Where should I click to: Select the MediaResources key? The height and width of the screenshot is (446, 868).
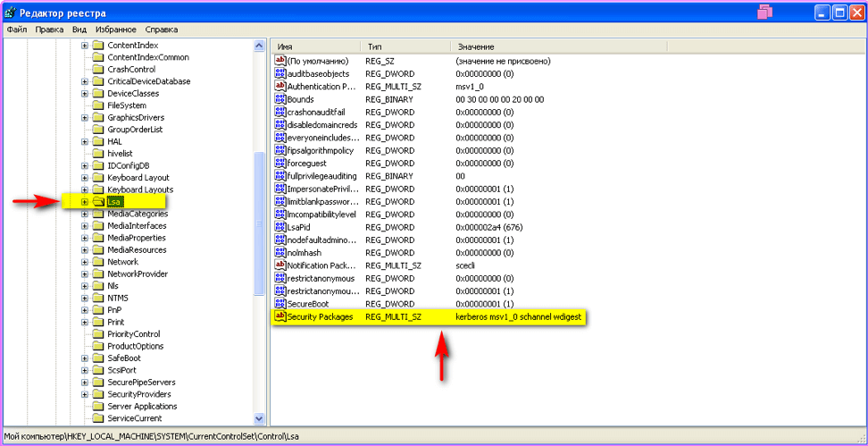[x=137, y=250]
